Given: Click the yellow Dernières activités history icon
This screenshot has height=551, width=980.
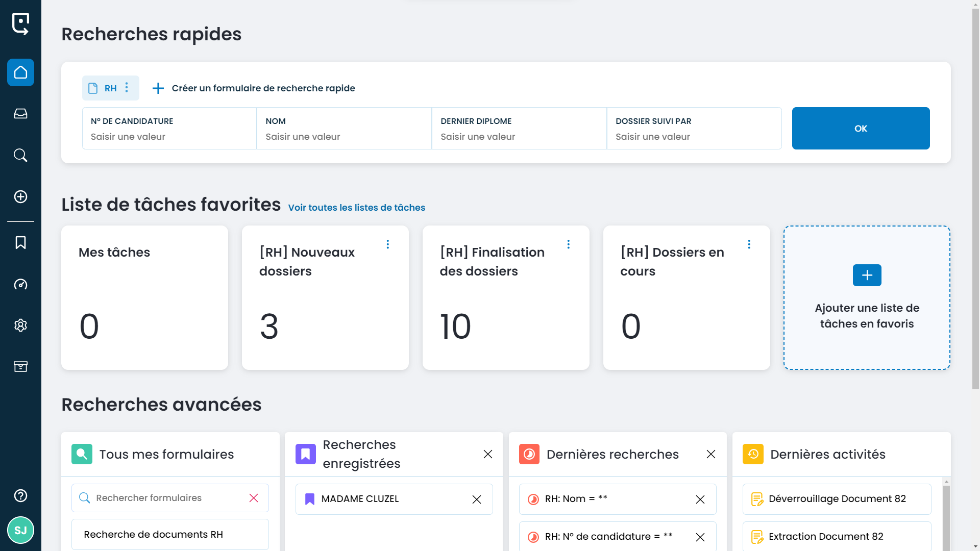Looking at the screenshot, I should [x=753, y=454].
